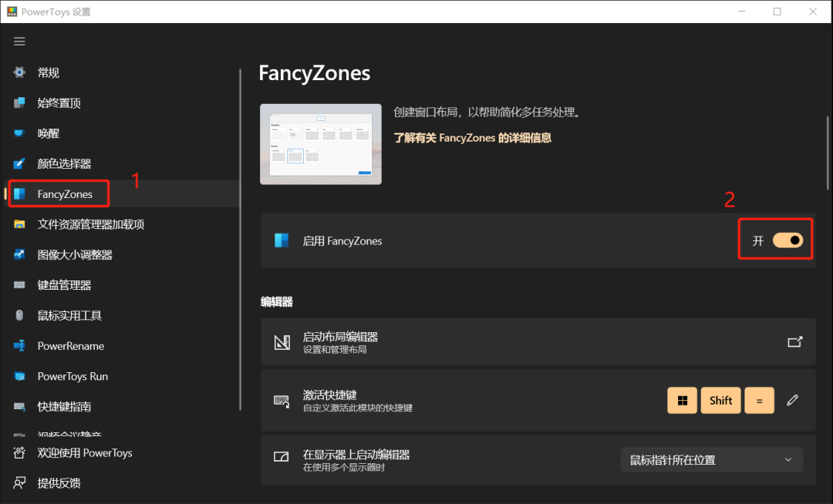Open the 鼠标指针所在位置 dropdown
Screen dimensions: 833x504
coord(712,460)
